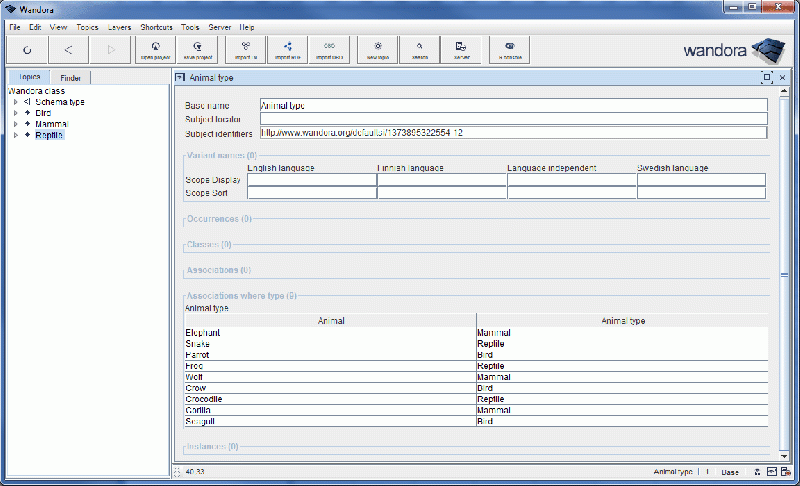Open the Edit menu

(35, 27)
